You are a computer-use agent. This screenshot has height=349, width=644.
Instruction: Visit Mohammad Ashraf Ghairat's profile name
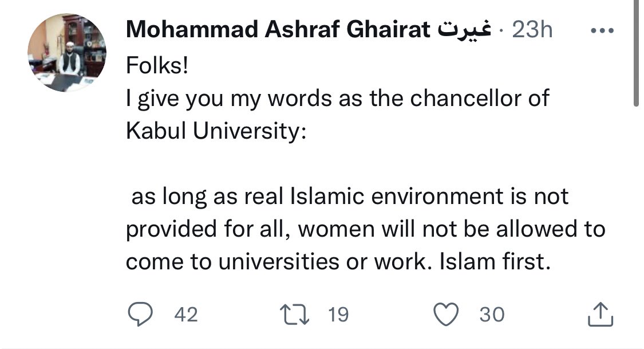coord(278,30)
